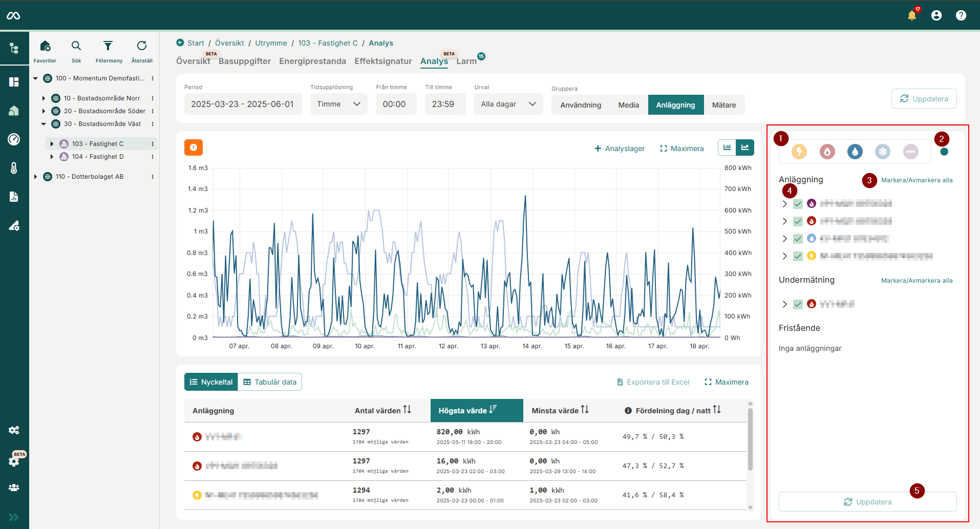980x529 pixels.
Task: Open the help question mark icon
Action: pos(961,15)
